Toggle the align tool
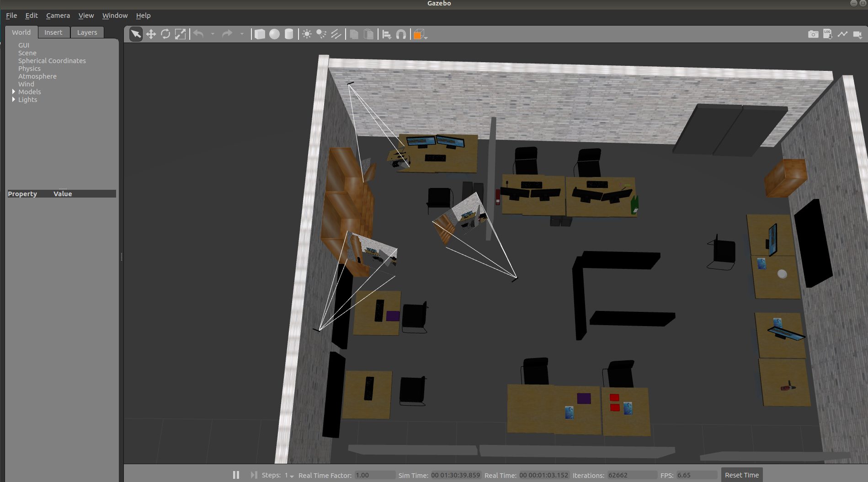The height and width of the screenshot is (482, 868). point(387,34)
